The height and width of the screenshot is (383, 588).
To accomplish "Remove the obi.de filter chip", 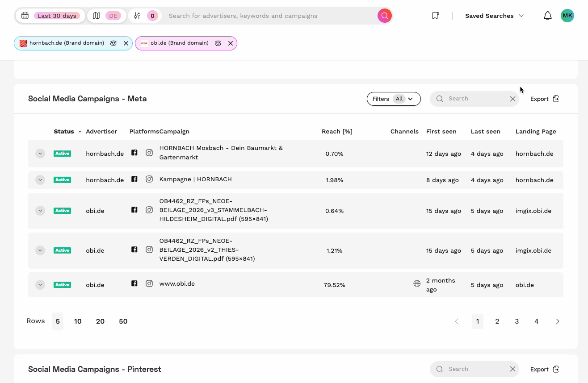I will click(230, 43).
